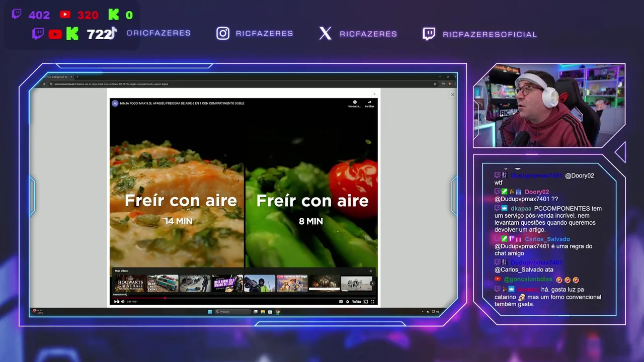Click the Twitch viewer count 402
644x362 pixels.
click(x=39, y=16)
